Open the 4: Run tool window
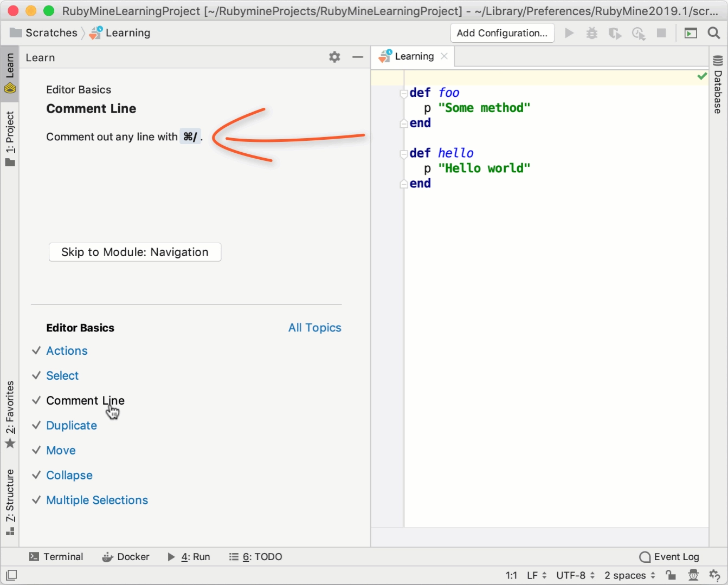This screenshot has width=728, height=585. 189,557
